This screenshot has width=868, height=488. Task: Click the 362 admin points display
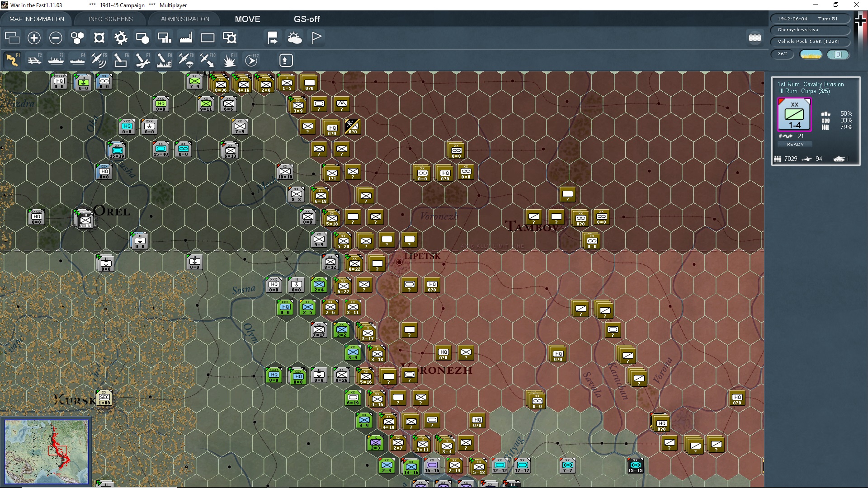[782, 54]
